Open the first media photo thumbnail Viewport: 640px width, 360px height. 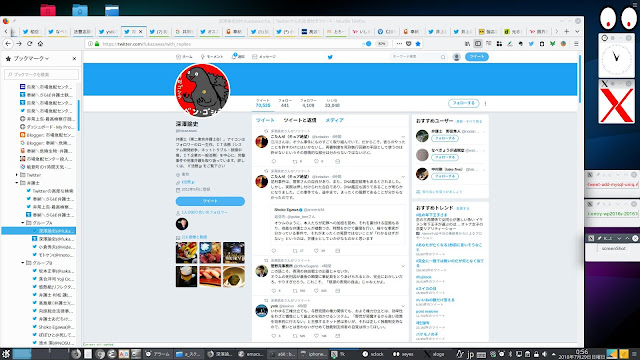click(187, 253)
